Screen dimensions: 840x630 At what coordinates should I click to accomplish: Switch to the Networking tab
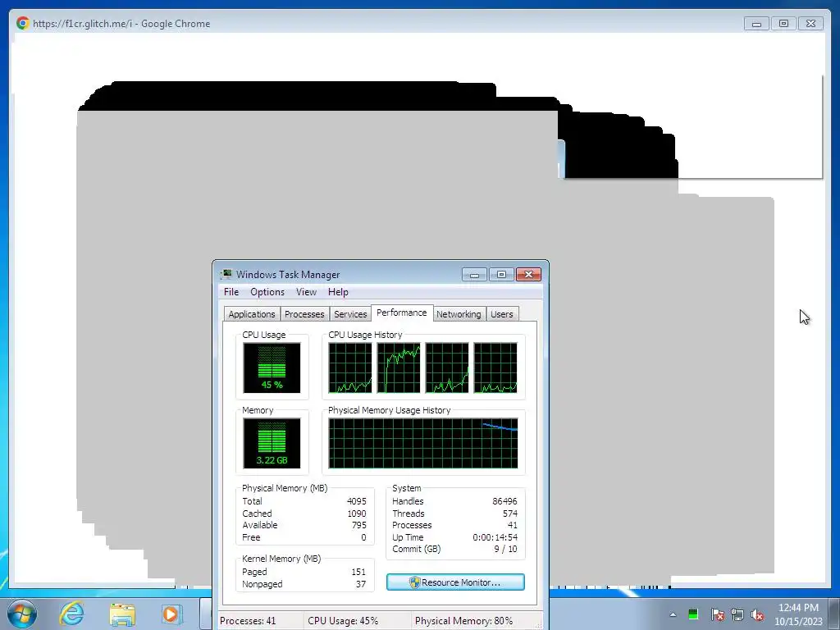tap(459, 314)
